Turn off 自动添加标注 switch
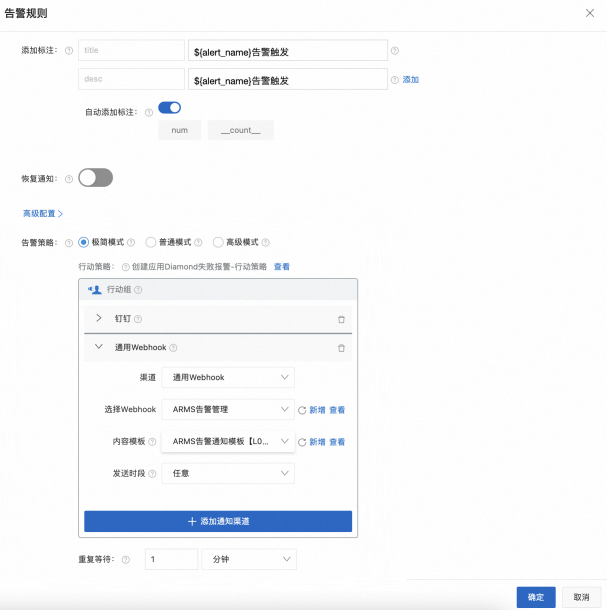 point(169,107)
